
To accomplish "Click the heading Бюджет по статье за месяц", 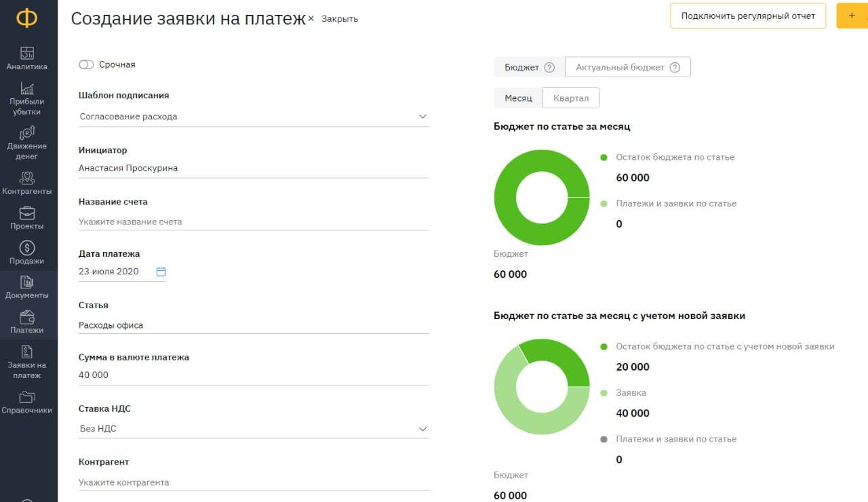I will tap(562, 127).
